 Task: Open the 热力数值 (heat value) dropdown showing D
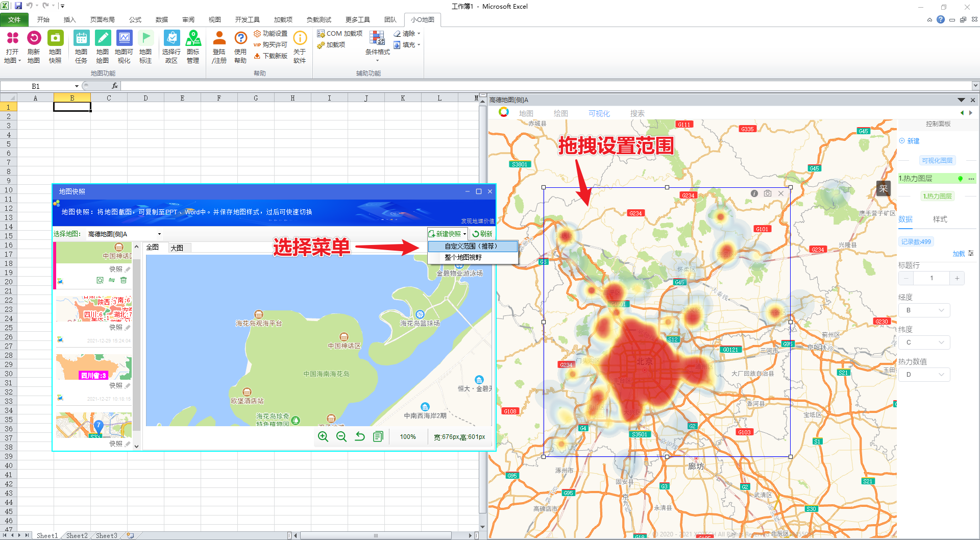pyautogui.click(x=924, y=375)
